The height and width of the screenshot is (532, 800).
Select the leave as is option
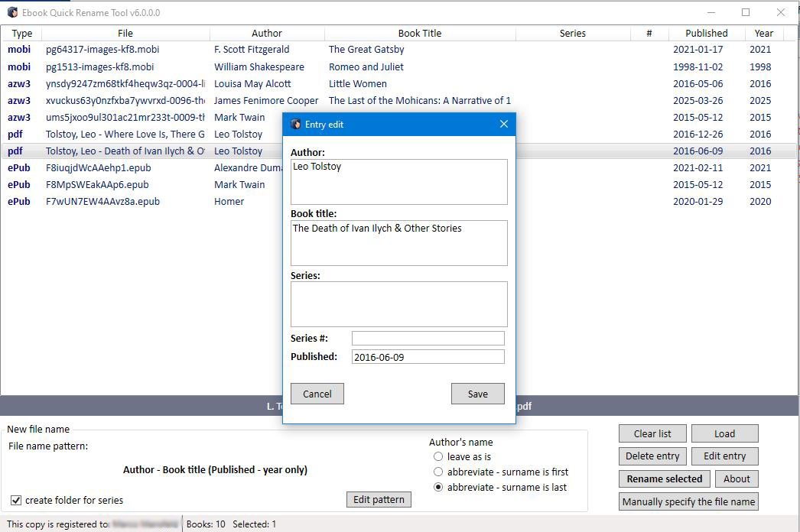pos(439,456)
